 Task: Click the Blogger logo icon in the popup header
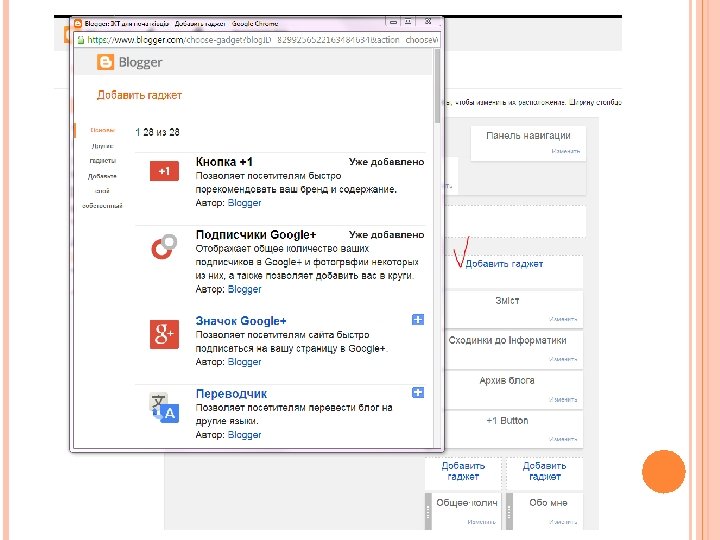click(105, 62)
